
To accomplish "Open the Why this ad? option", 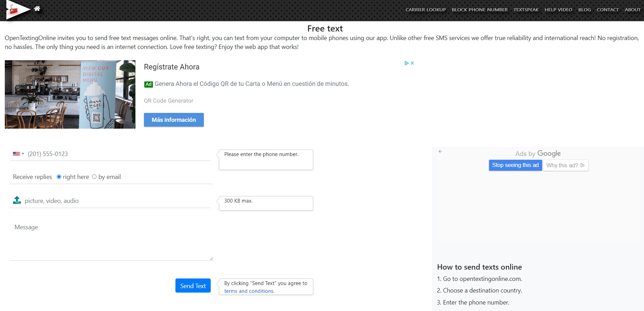I will (x=565, y=165).
